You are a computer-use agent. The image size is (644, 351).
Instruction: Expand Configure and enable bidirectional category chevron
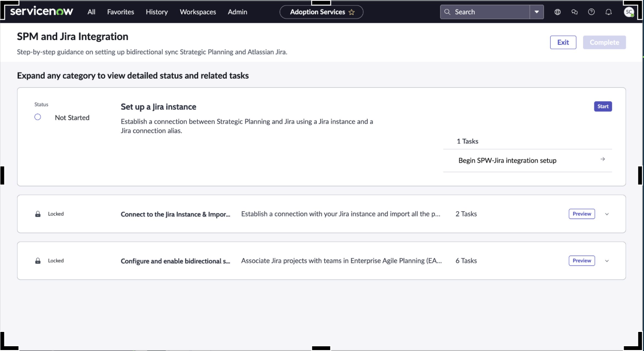607,261
